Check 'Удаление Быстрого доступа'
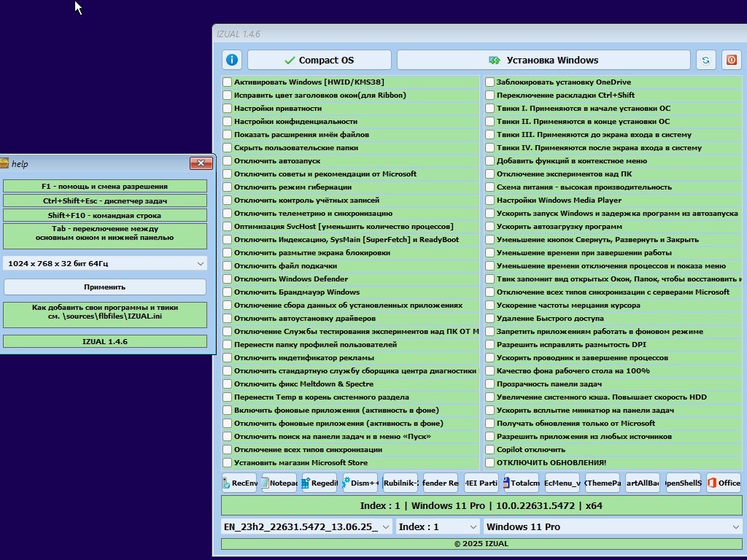 489,318
